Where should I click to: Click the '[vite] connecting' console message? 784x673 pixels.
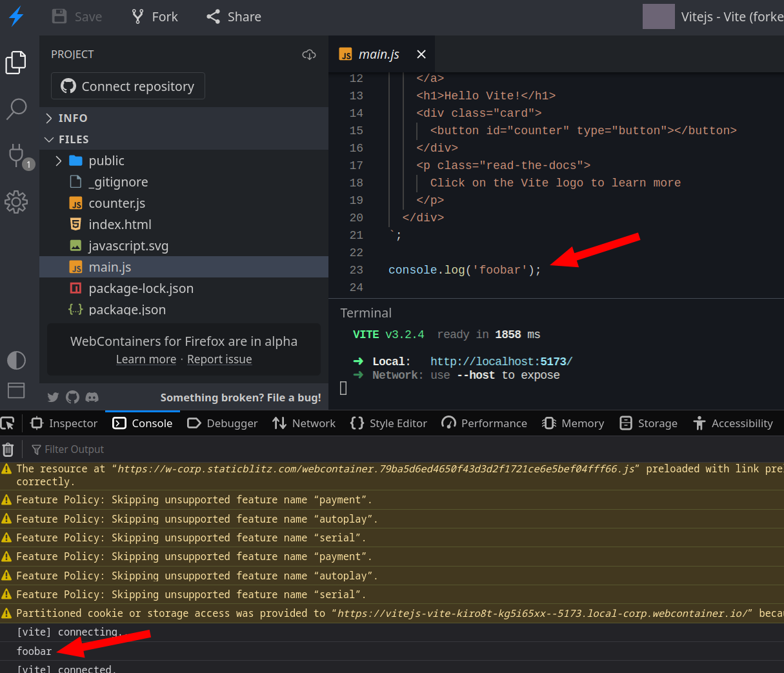coord(392,632)
